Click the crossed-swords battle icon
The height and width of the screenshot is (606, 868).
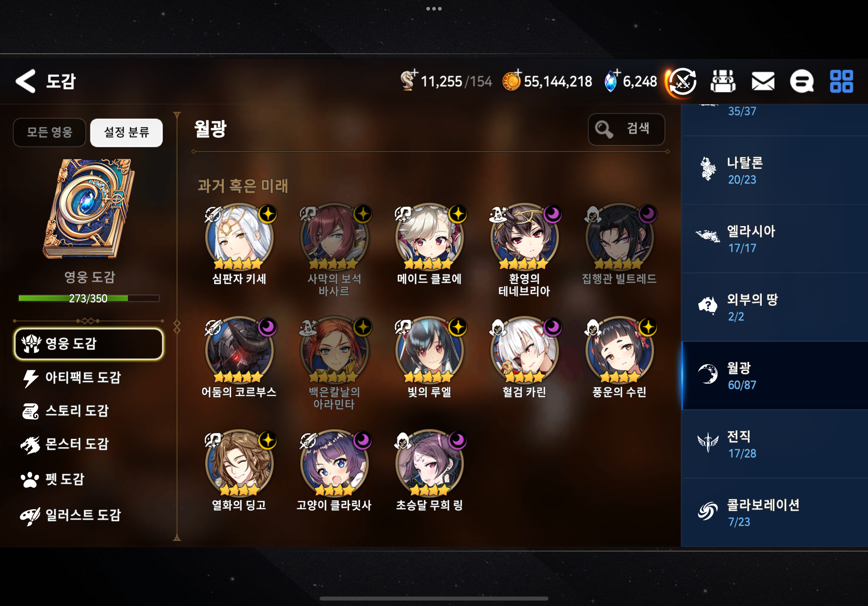click(682, 81)
